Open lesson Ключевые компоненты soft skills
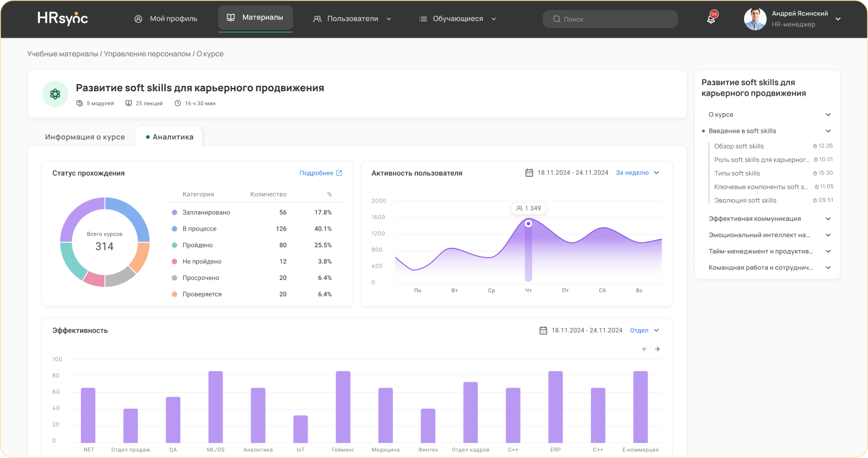The image size is (868, 458). pyautogui.click(x=761, y=187)
